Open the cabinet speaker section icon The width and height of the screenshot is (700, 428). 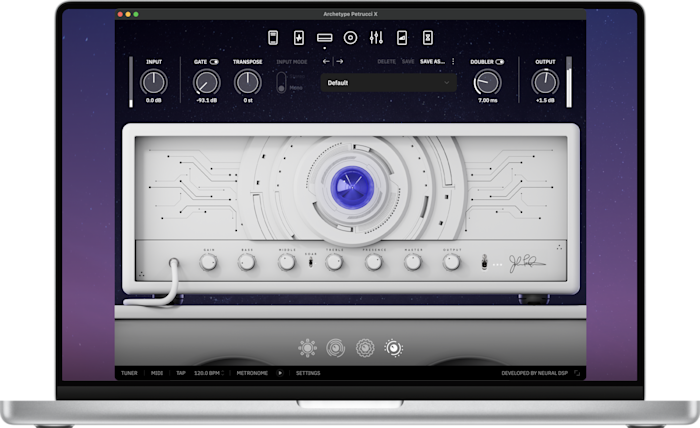pos(350,38)
